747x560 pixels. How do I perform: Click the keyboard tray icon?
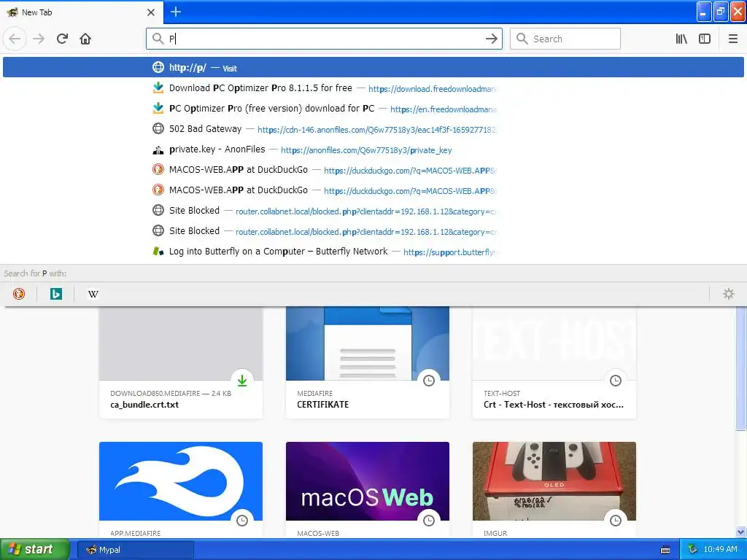[665, 550]
